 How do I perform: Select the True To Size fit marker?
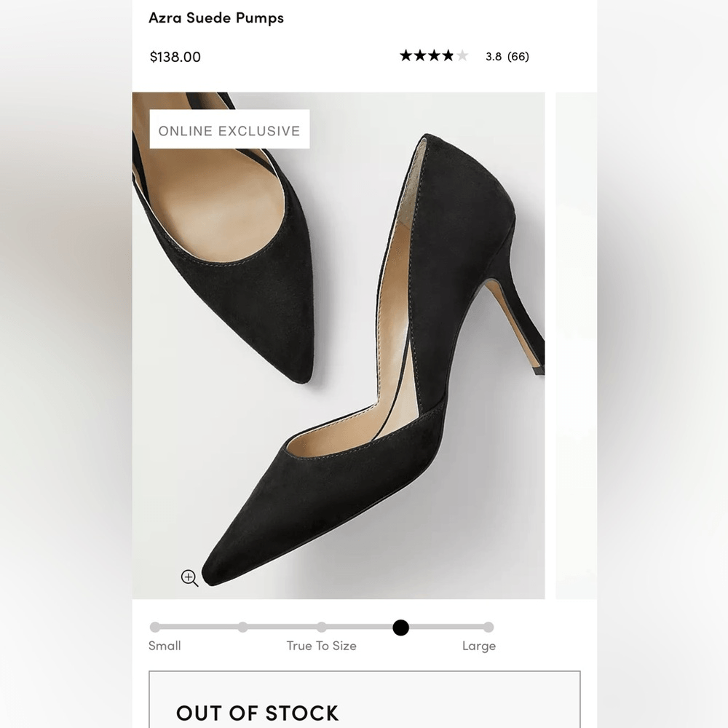click(322, 628)
